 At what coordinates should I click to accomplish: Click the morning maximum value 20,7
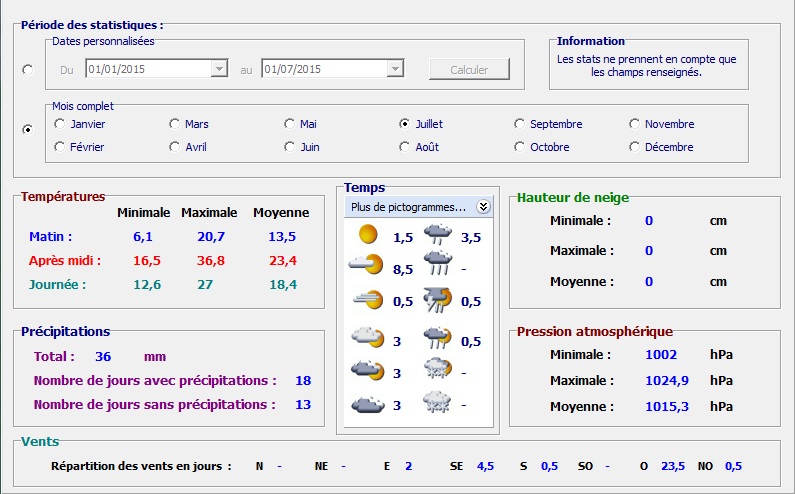point(211,236)
